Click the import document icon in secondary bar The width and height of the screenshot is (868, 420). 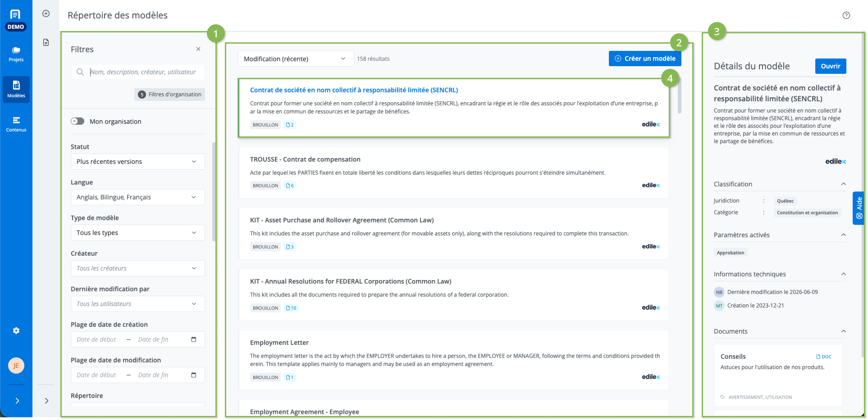[46, 42]
